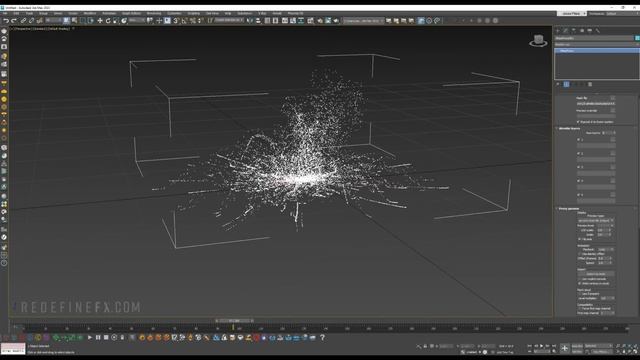The width and height of the screenshot is (640, 360).
Task: Switch to the Hierarchy command panel tab
Action: tap(574, 31)
